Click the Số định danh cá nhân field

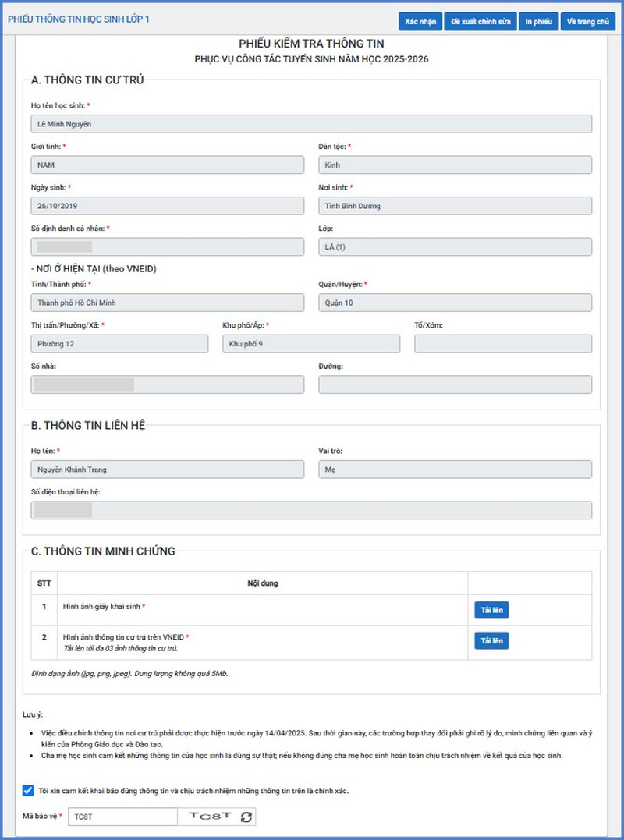click(168, 247)
